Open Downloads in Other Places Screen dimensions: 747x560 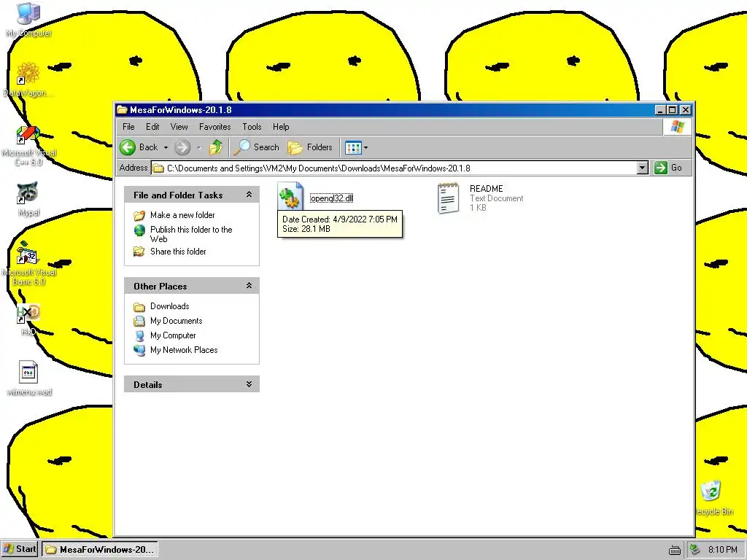[x=169, y=306]
